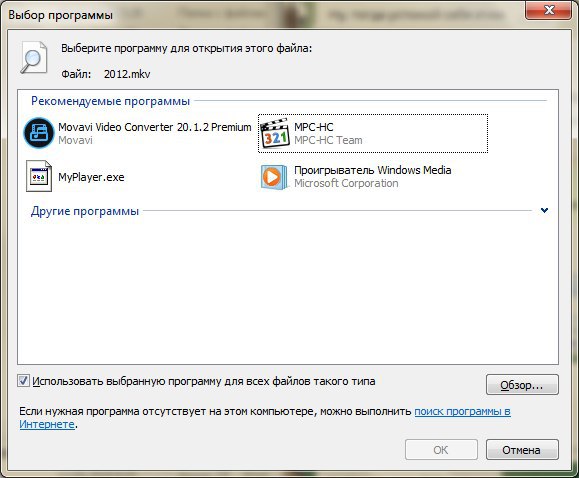Select Movavi Video Converter 20.1.2 Premium text
This screenshot has height=478, width=579.
click(x=154, y=127)
